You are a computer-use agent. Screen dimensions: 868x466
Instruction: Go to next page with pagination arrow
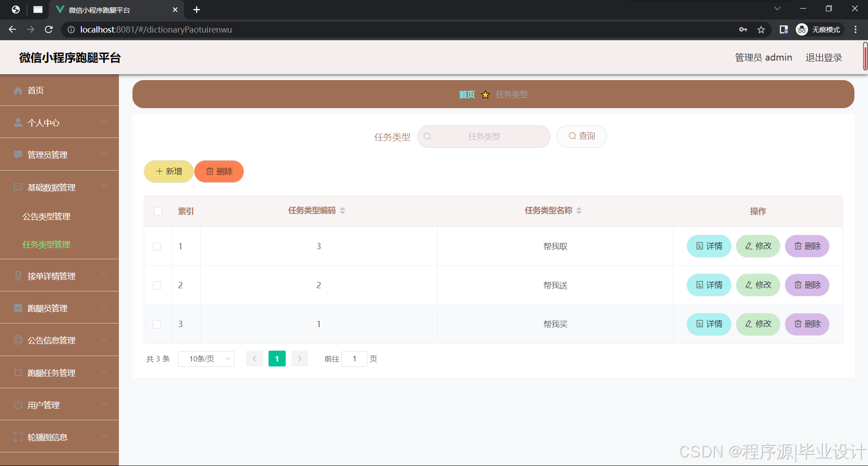coord(300,359)
